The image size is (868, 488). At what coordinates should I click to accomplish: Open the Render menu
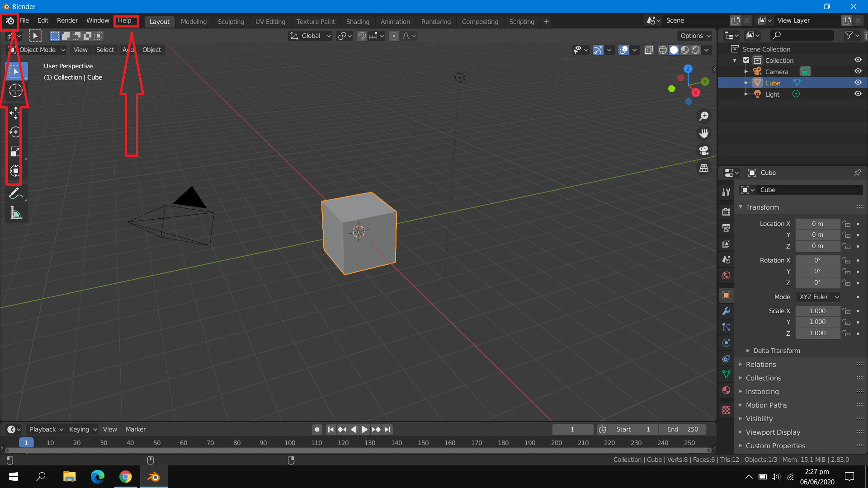(x=67, y=20)
